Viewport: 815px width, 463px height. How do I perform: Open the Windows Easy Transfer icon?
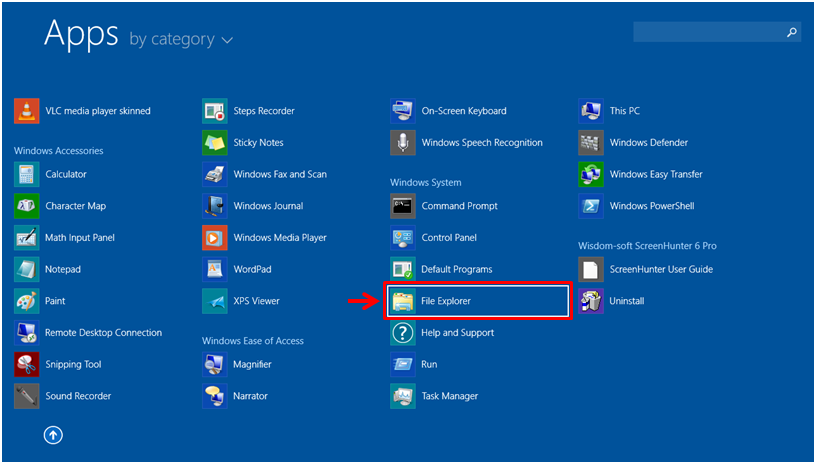pyautogui.click(x=591, y=174)
